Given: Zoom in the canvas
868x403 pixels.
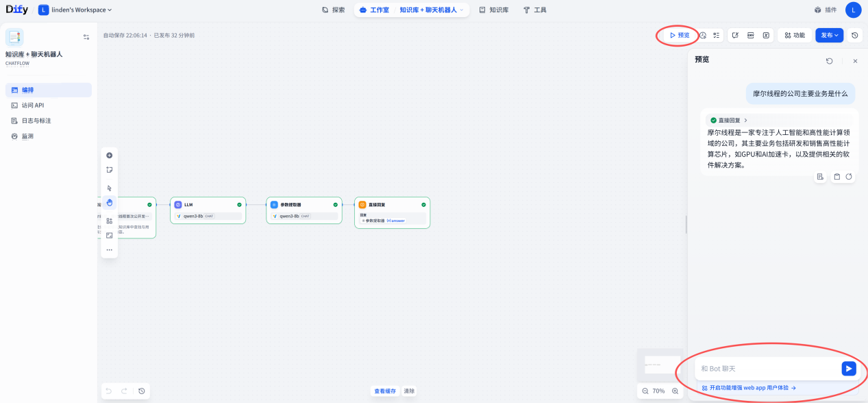Looking at the screenshot, I should click(x=675, y=391).
